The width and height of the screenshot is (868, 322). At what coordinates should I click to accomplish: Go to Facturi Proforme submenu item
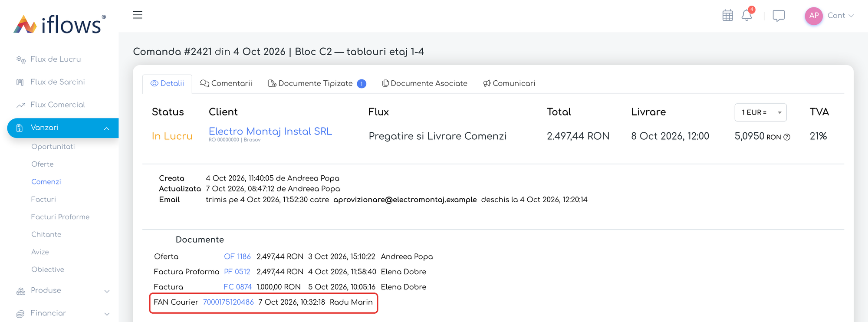(x=60, y=217)
